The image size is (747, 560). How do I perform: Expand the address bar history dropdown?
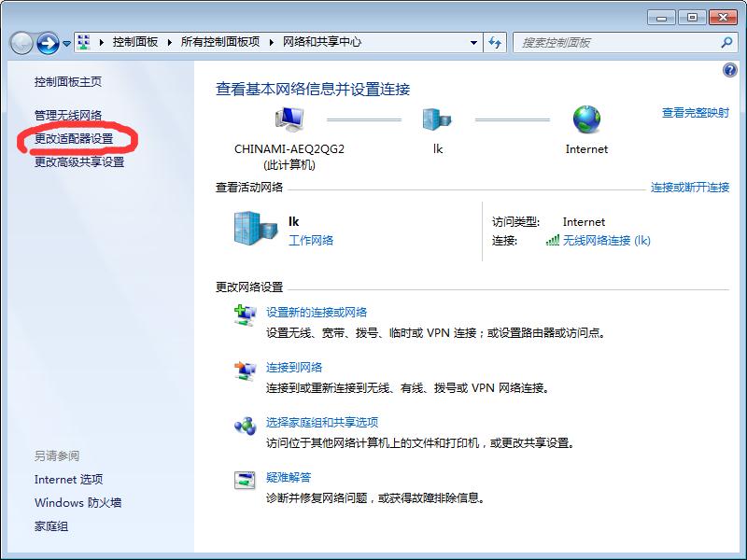pyautogui.click(x=474, y=42)
